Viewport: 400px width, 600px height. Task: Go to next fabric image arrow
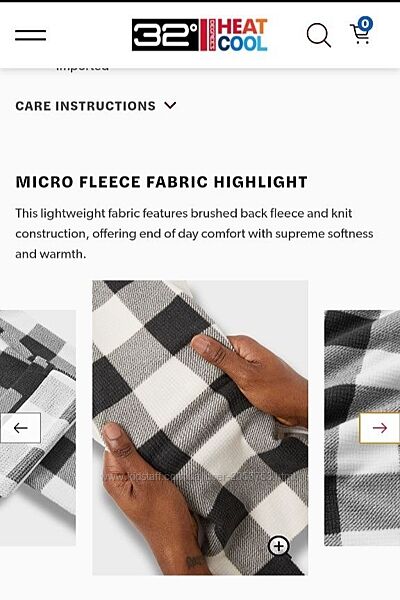(379, 427)
